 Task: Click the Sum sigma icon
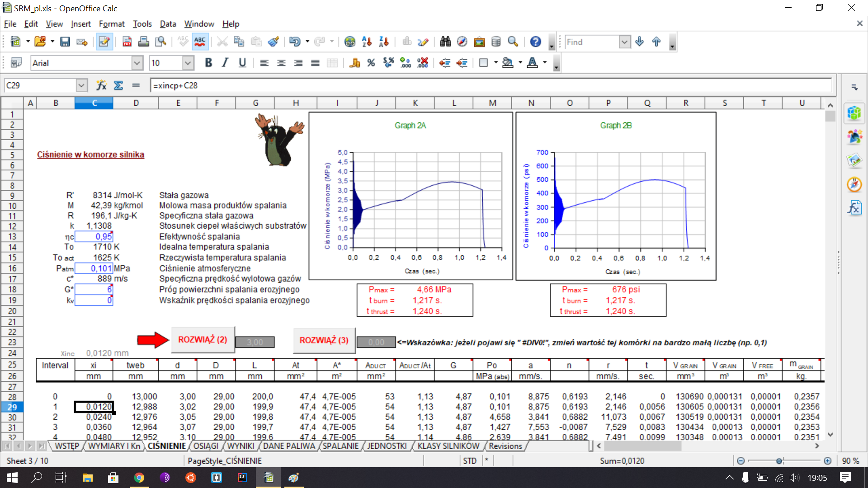(x=118, y=85)
